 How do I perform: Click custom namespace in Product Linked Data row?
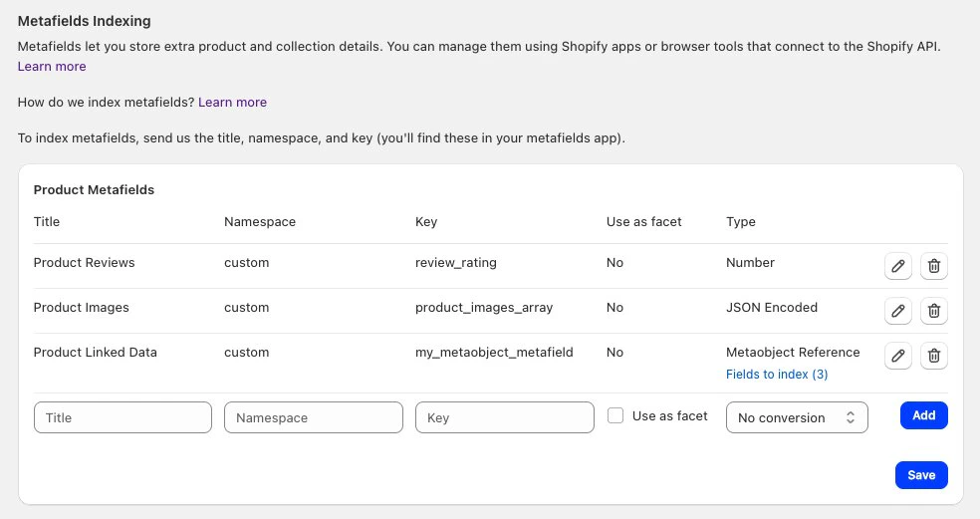[247, 352]
